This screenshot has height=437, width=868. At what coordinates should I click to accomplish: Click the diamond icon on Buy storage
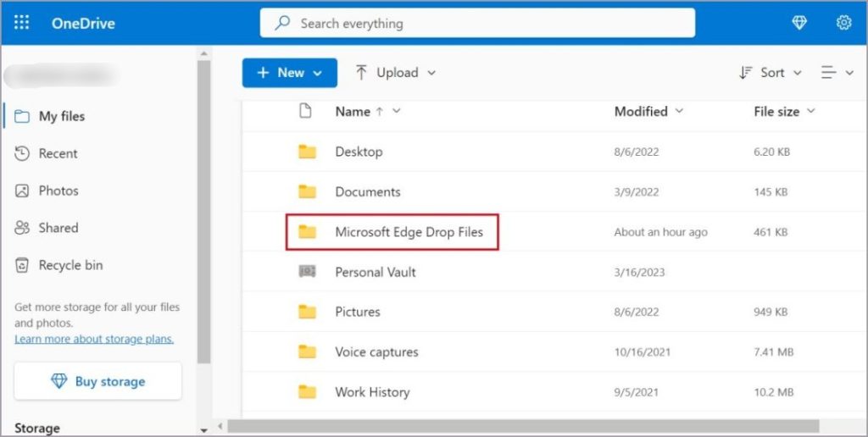[59, 381]
